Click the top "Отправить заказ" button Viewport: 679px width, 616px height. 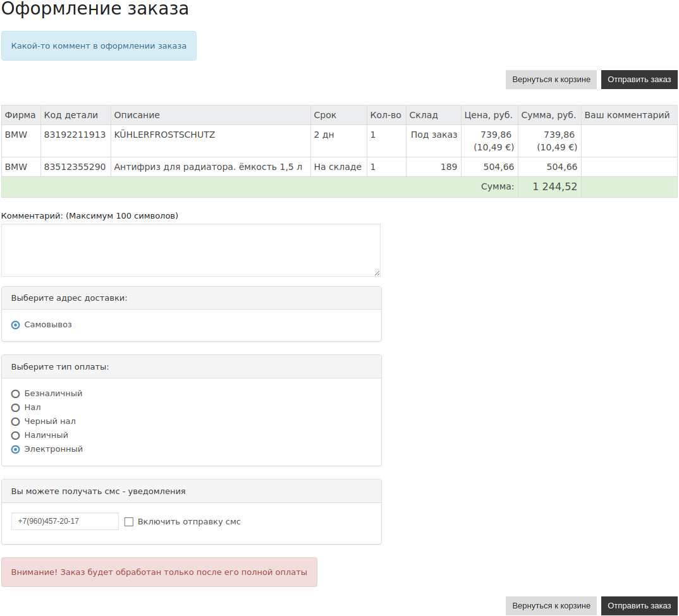pyautogui.click(x=639, y=80)
